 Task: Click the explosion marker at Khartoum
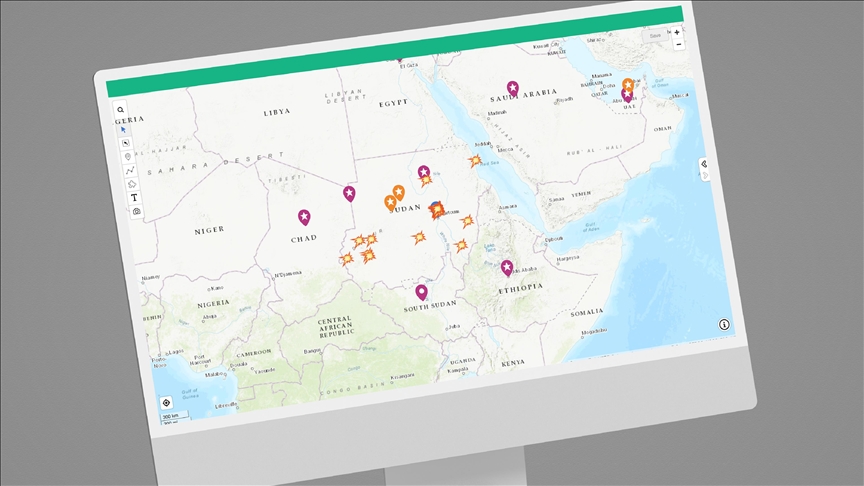[x=436, y=210]
